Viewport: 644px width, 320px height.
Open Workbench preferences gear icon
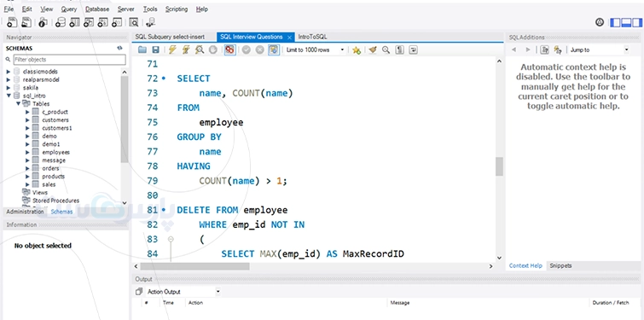[600, 22]
